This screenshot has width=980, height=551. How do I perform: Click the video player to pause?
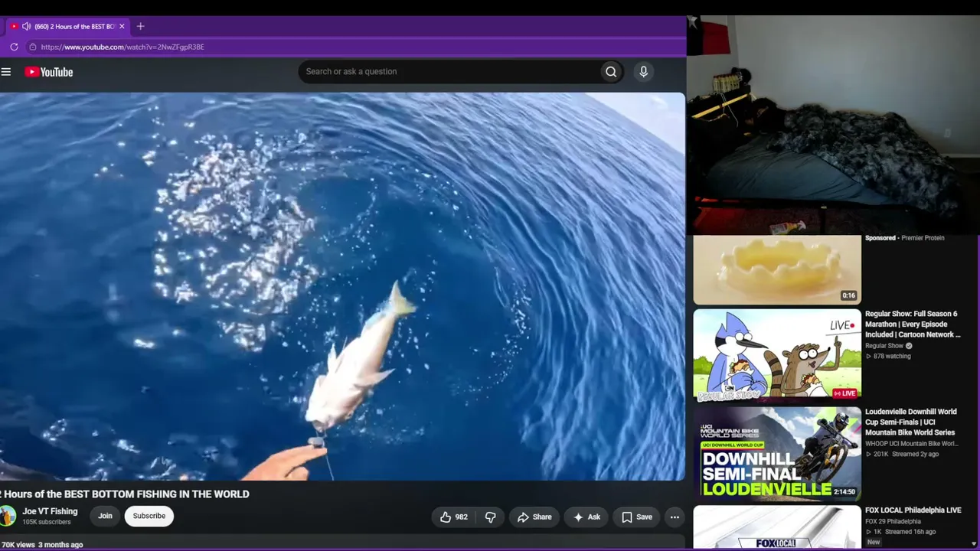click(342, 287)
